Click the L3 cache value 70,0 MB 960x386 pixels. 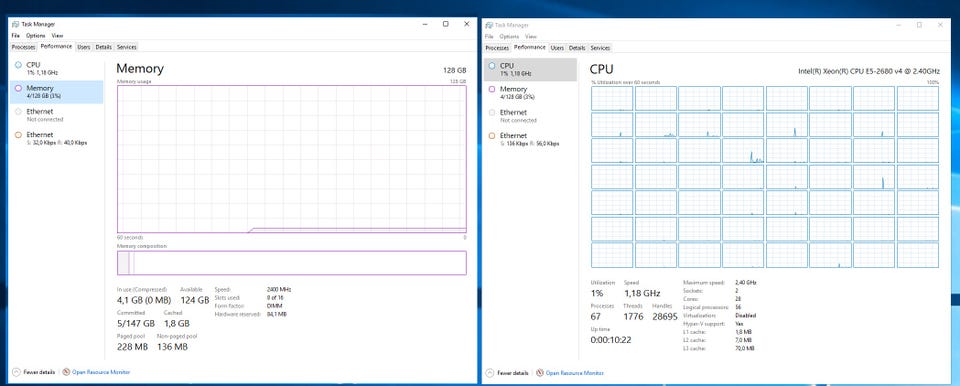click(745, 348)
